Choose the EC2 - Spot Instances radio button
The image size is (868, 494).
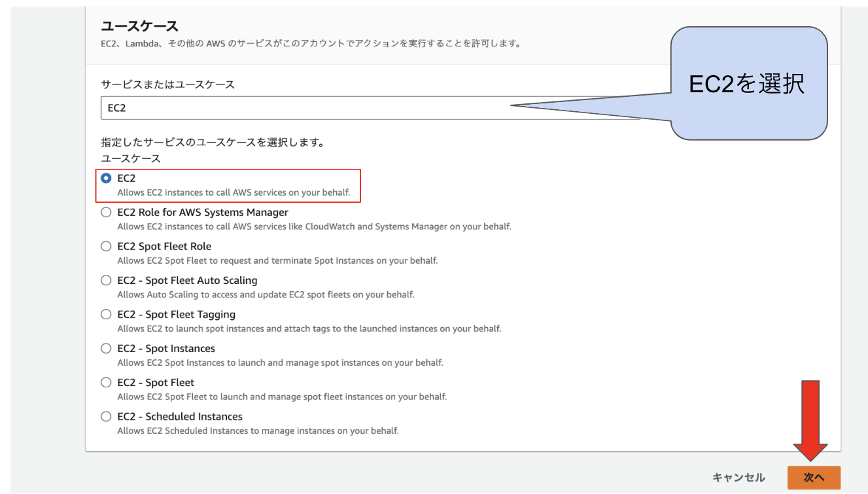click(106, 348)
